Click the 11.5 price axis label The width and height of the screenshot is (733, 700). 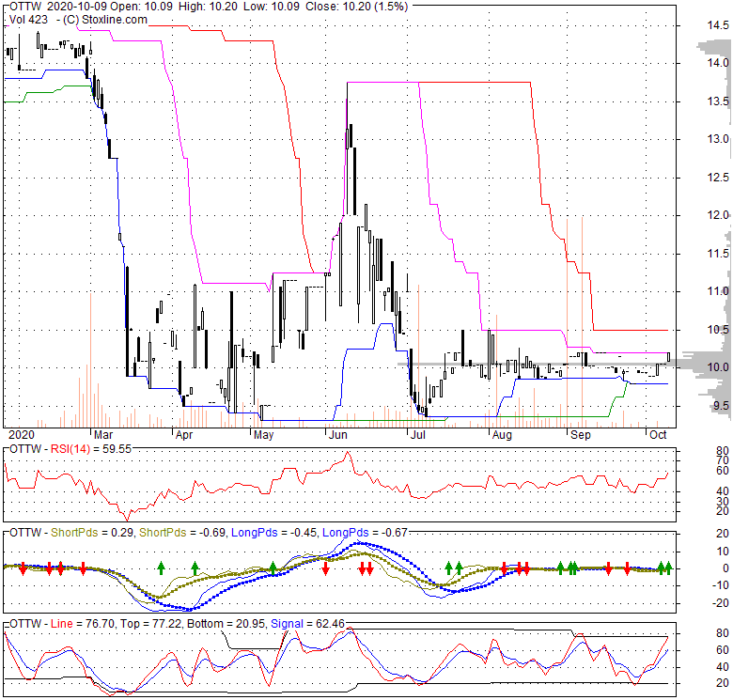(x=718, y=254)
